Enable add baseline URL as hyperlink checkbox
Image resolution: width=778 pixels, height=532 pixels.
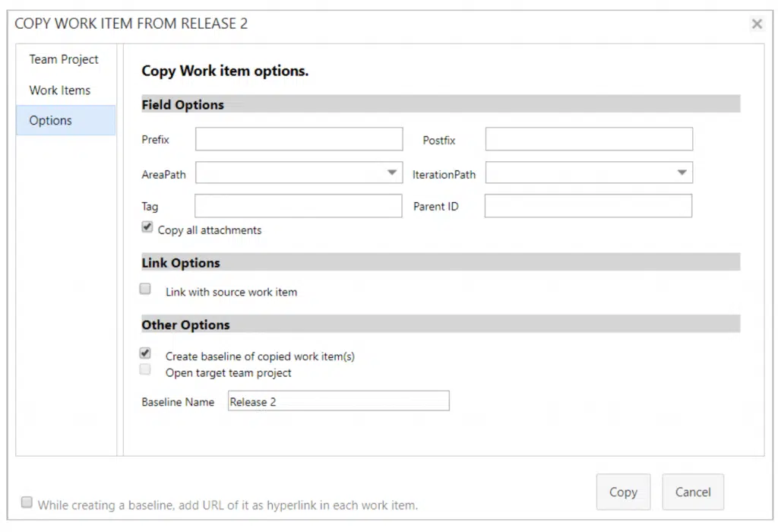tap(27, 502)
